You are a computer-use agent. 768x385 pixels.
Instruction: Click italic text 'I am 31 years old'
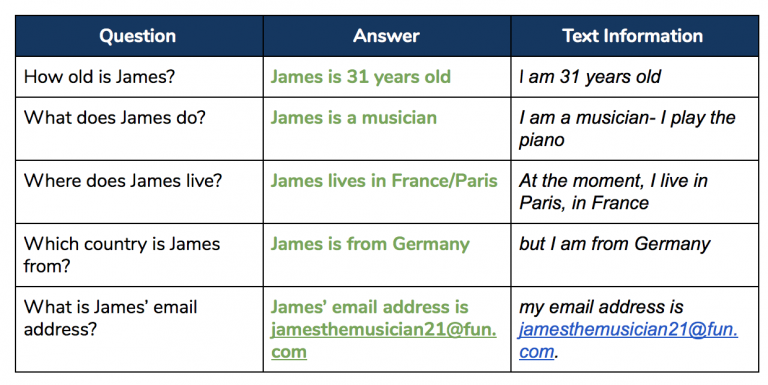click(x=590, y=77)
